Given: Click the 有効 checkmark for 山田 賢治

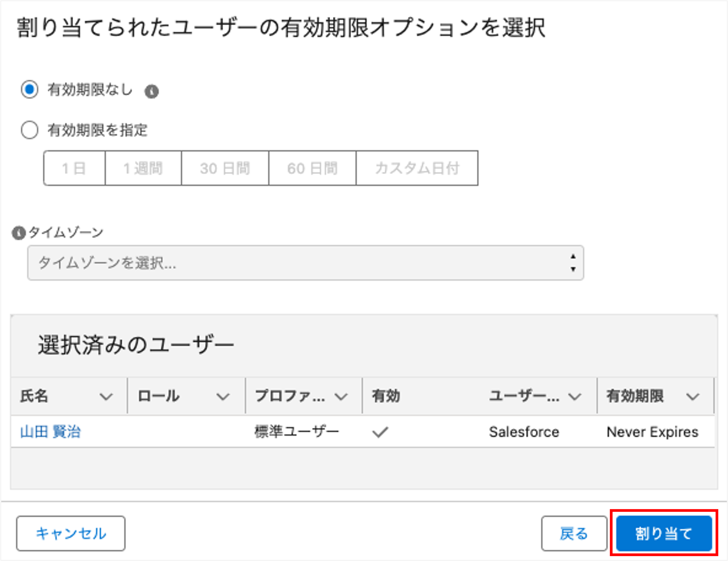Looking at the screenshot, I should pos(380,432).
